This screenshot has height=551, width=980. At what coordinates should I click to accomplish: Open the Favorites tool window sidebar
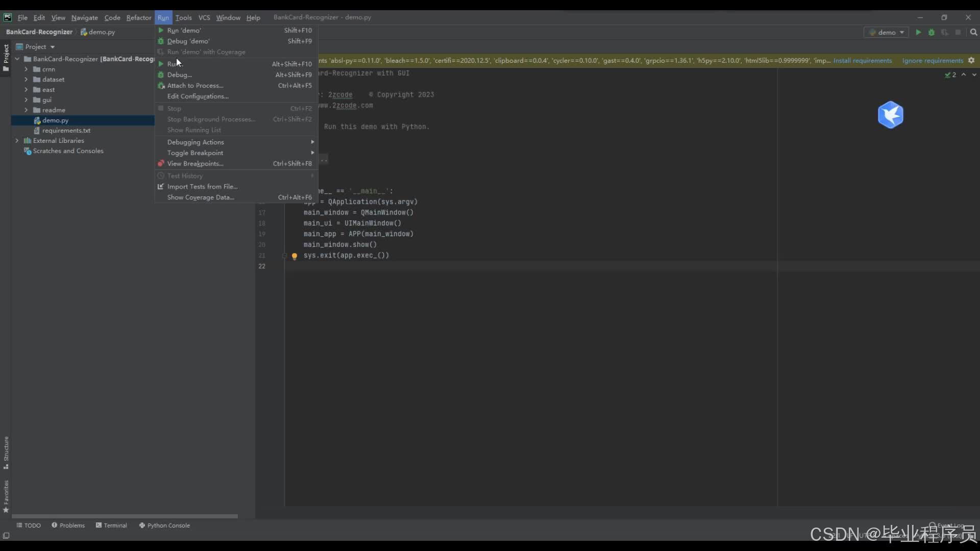(6, 496)
